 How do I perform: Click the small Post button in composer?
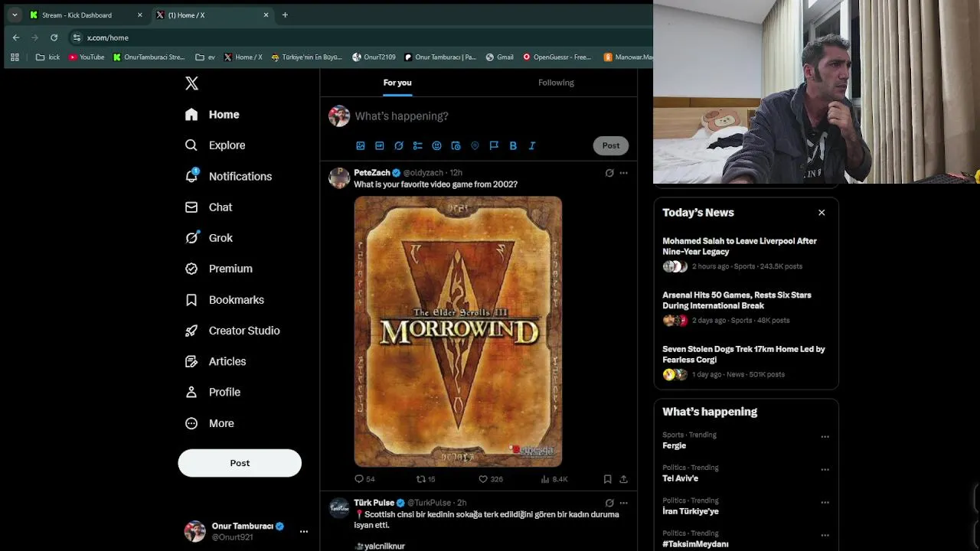611,145
